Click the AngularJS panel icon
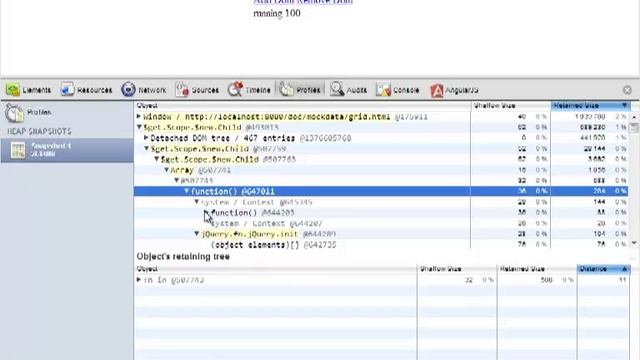Image resolution: width=640 pixels, height=360 pixels. tap(436, 90)
